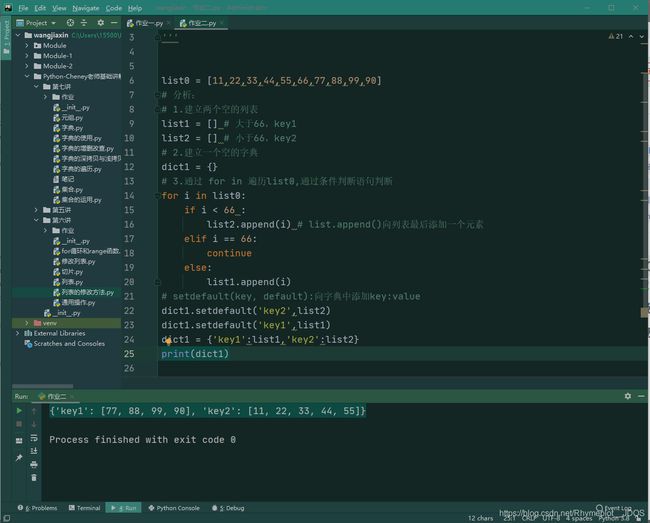The height and width of the screenshot is (523, 650).
Task: Click the Run tool window button
Action: (124, 508)
